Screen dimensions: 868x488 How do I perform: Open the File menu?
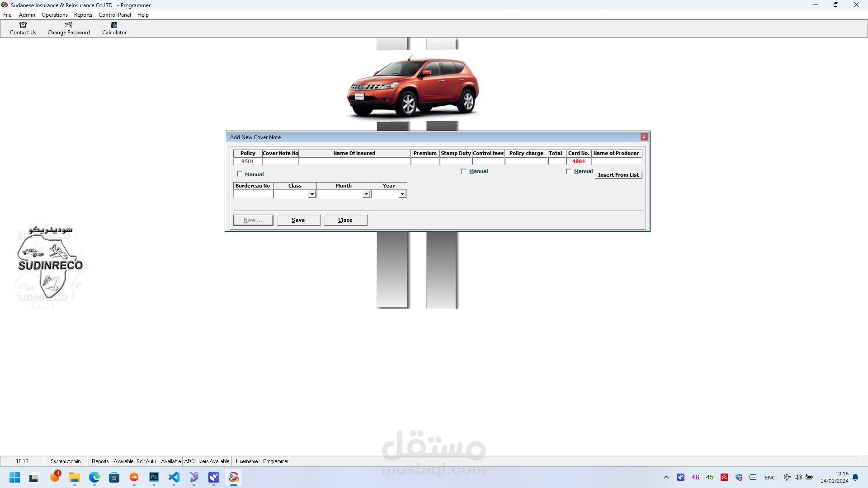tap(7, 15)
